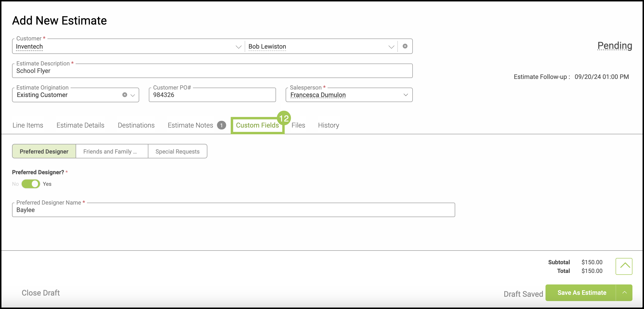Open the Files tab

click(298, 125)
